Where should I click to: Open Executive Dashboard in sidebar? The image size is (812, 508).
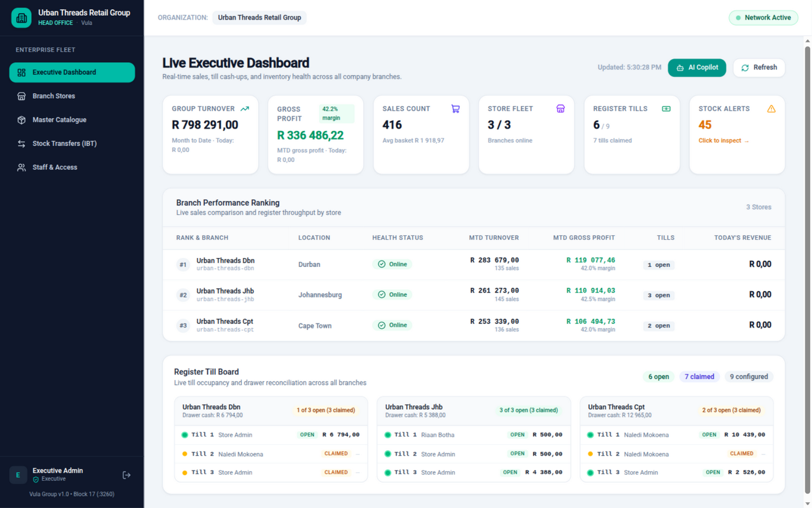(72, 72)
